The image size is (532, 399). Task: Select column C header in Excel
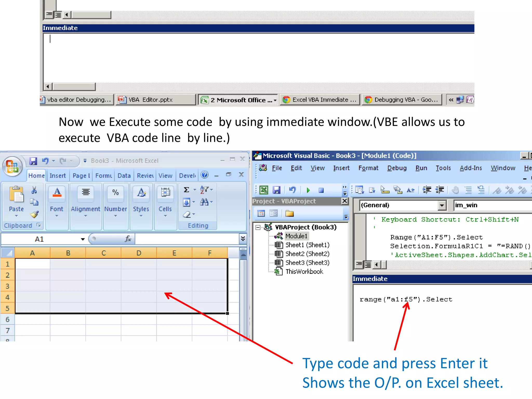click(103, 253)
